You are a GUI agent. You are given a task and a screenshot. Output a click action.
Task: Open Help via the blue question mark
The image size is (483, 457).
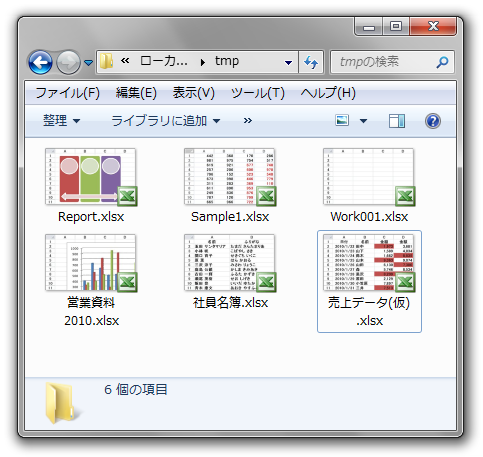[433, 121]
